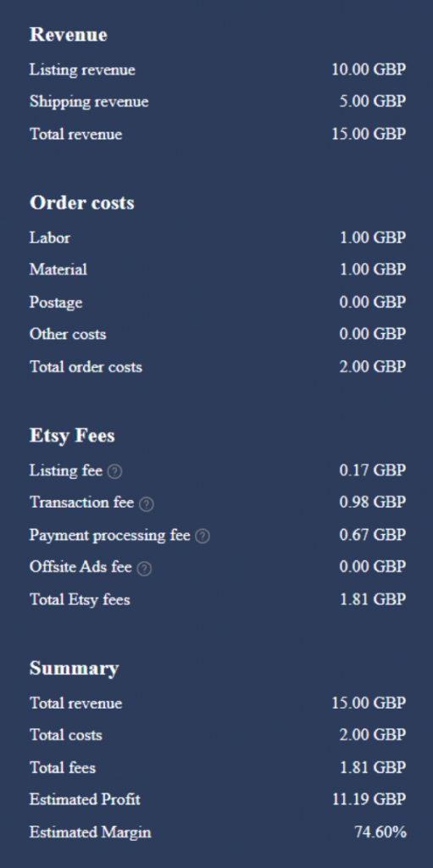Select the Material cost label
433x868 pixels.
click(x=58, y=270)
